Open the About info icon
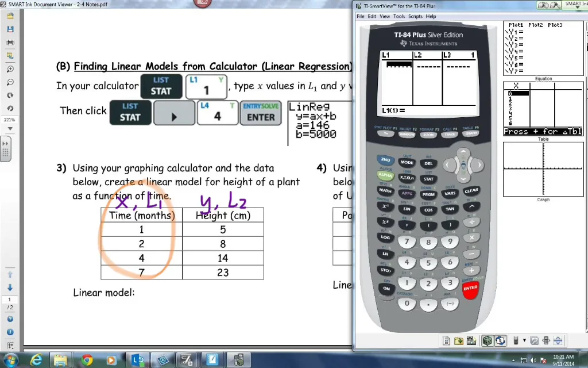 pyautogui.click(x=10, y=332)
